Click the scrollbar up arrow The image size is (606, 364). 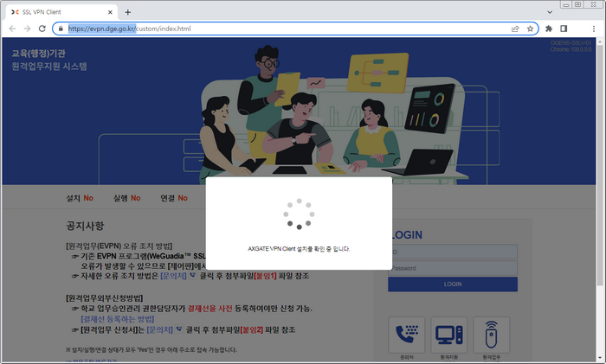click(600, 41)
